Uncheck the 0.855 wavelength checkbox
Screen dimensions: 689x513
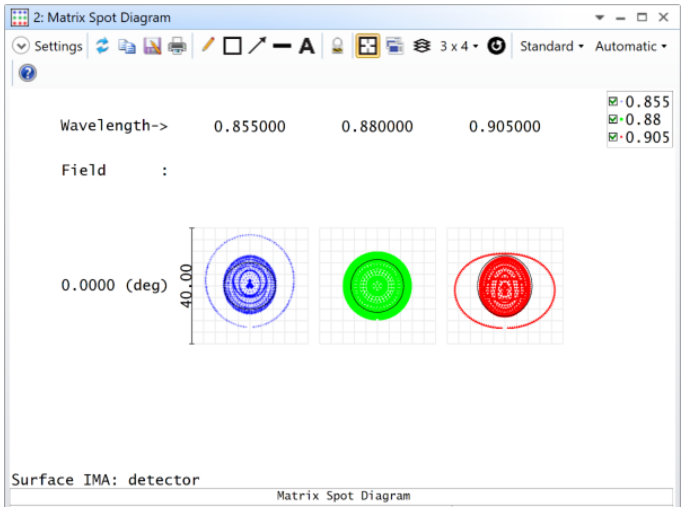(613, 102)
